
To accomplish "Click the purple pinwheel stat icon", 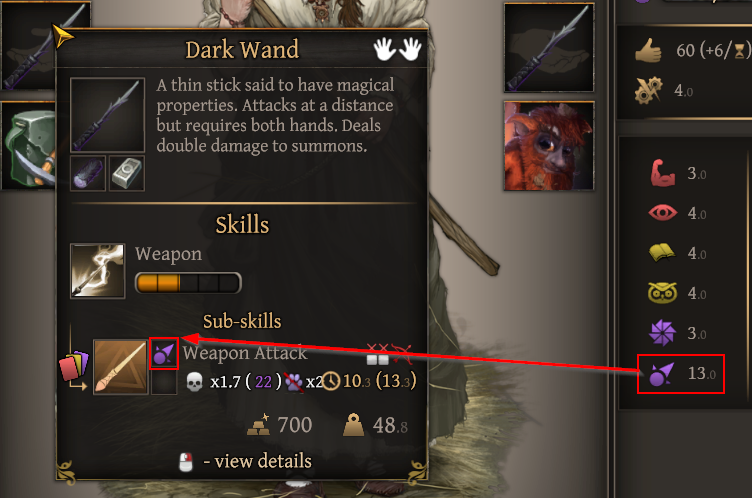I will pyautogui.click(x=662, y=332).
